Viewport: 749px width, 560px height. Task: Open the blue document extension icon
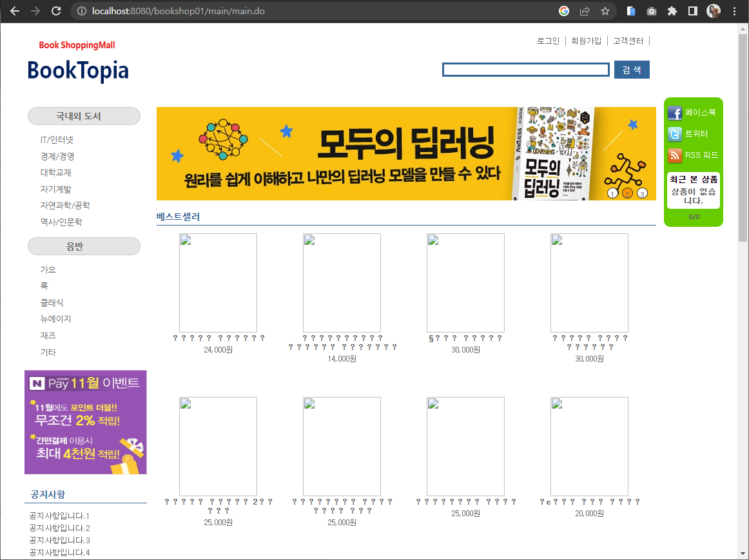[x=631, y=11]
